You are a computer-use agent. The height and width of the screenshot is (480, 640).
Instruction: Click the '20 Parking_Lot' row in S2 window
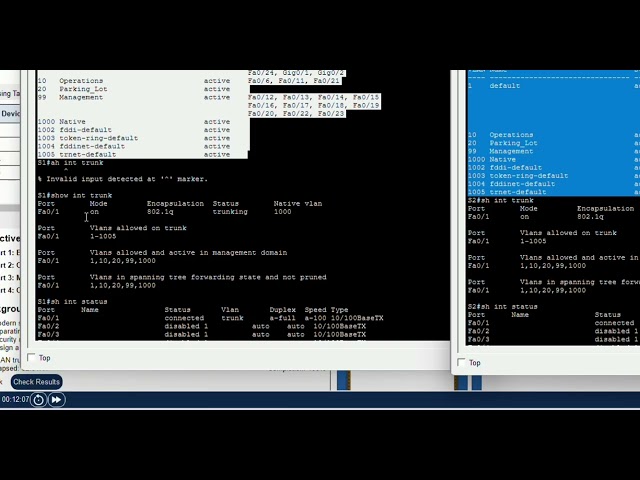click(x=553, y=143)
